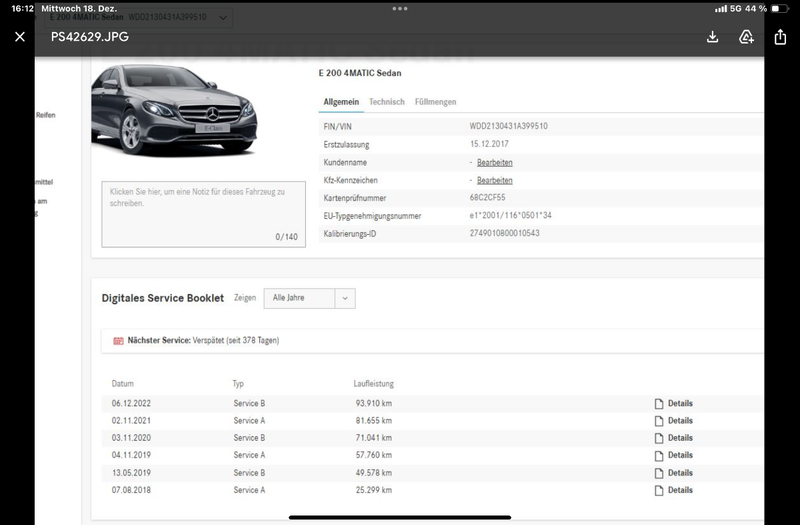This screenshot has width=800, height=525.
Task: Switch to the Füllmengen tab
Action: coord(435,102)
